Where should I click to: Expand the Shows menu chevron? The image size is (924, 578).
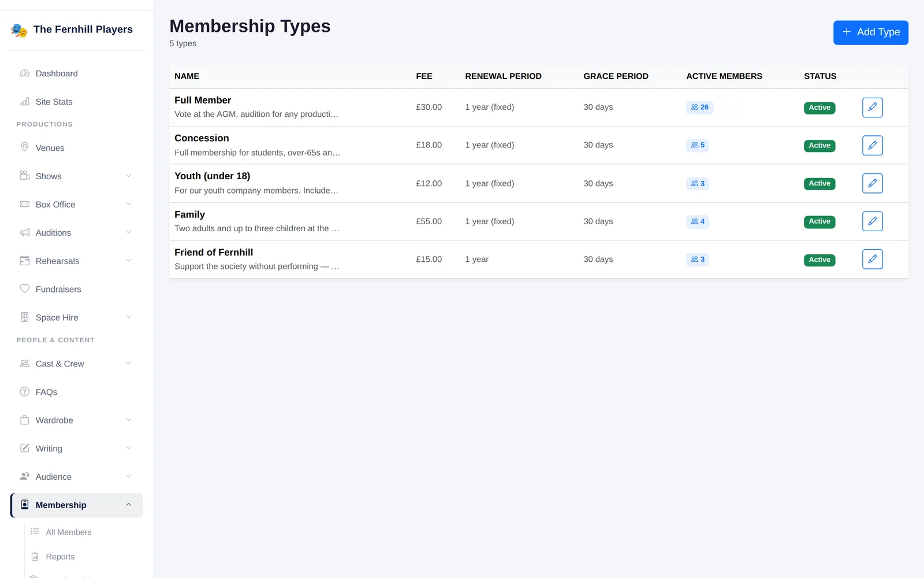[x=129, y=176]
